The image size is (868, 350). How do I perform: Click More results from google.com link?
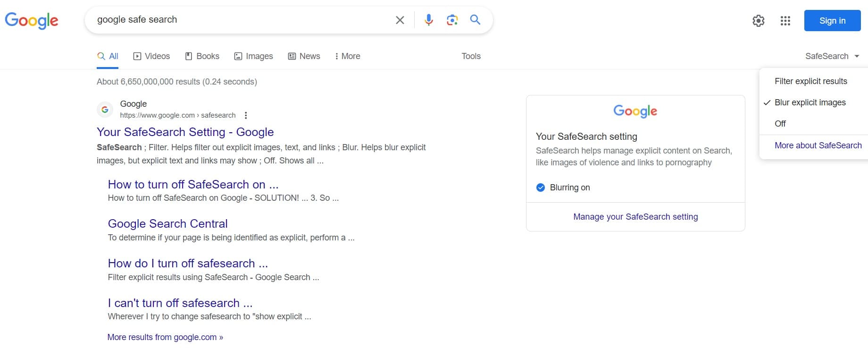pyautogui.click(x=165, y=337)
